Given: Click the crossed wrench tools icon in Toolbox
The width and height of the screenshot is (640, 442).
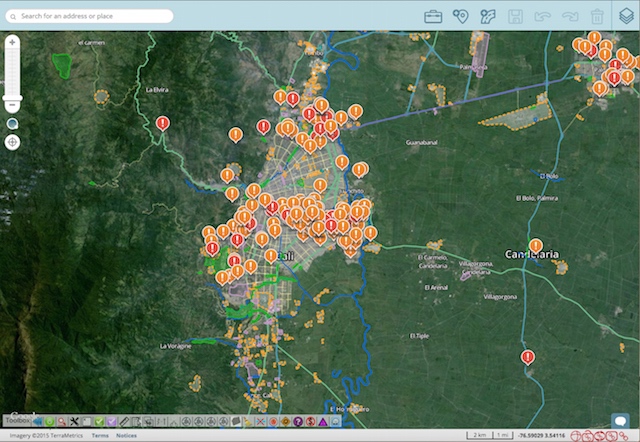Looking at the screenshot, I should point(74,421).
